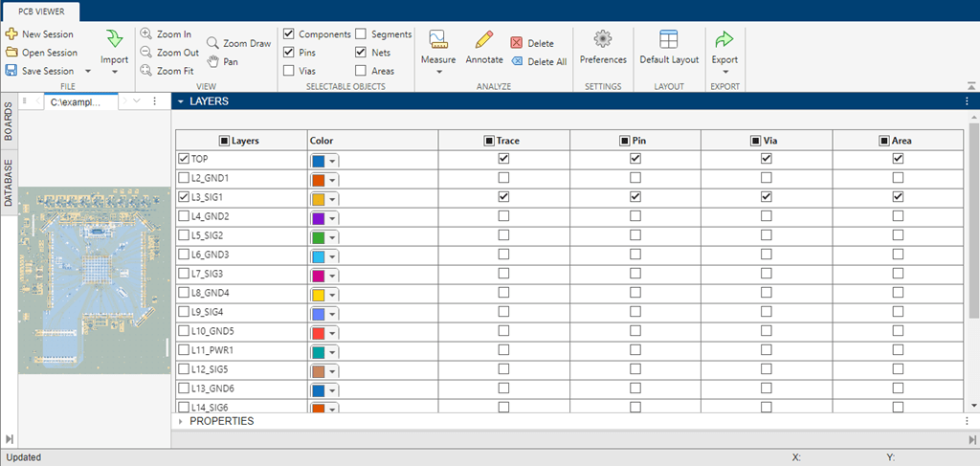This screenshot has height=466, width=980.
Task: Click the New Session icon
Action: pyautogui.click(x=11, y=34)
